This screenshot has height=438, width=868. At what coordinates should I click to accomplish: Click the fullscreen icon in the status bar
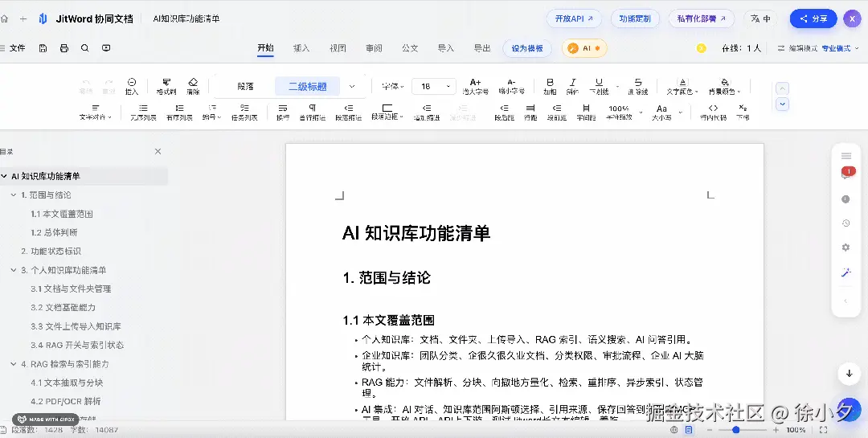coord(823,430)
